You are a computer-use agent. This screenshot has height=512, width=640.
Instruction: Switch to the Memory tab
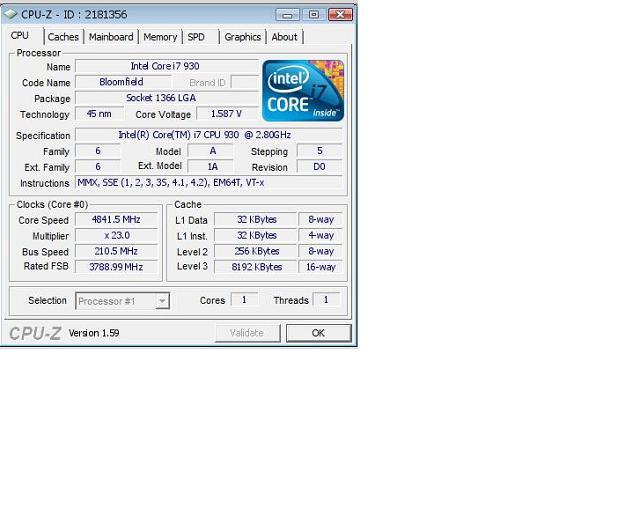pos(160,37)
